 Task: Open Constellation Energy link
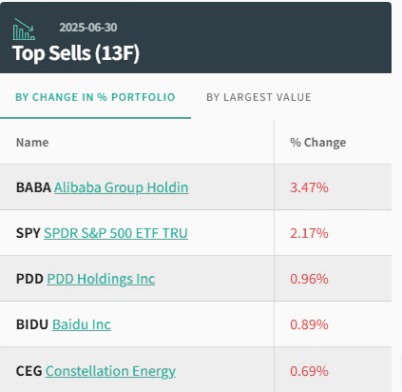(110, 371)
